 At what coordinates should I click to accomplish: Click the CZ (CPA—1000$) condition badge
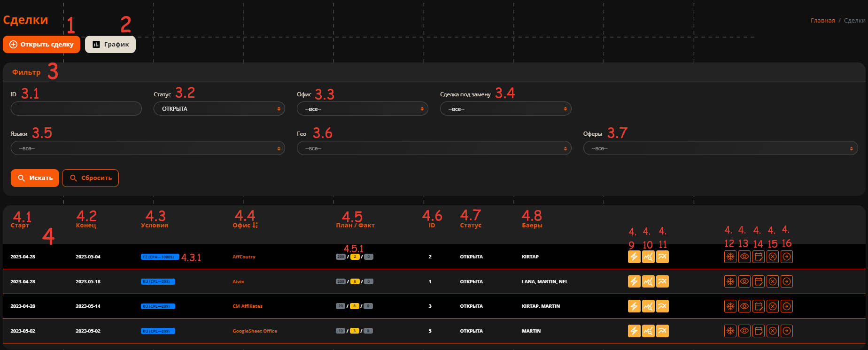click(x=160, y=257)
